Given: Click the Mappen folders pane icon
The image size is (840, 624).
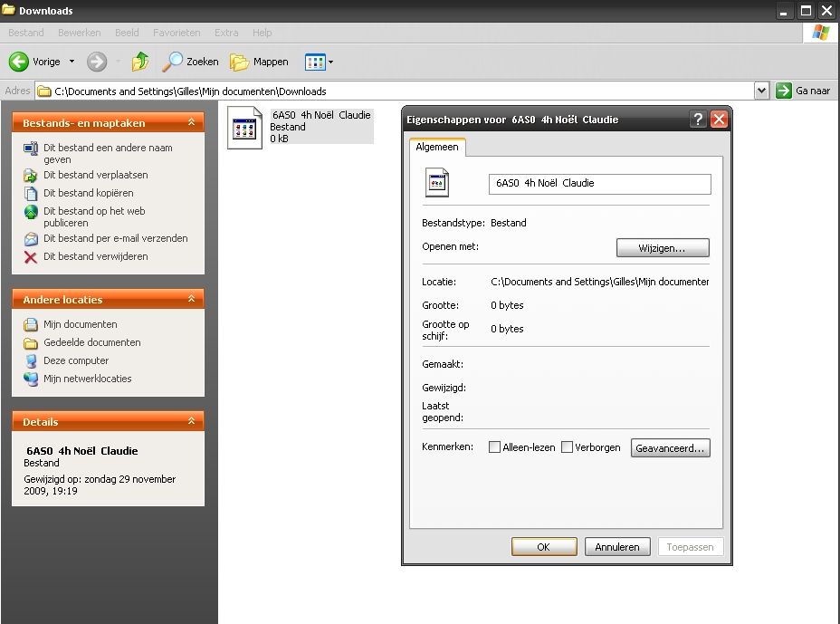Looking at the screenshot, I should point(237,62).
